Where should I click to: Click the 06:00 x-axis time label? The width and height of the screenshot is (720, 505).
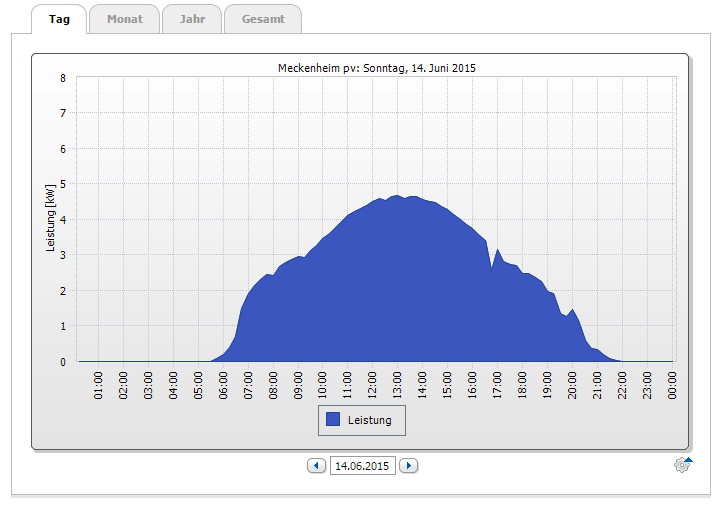[x=224, y=384]
